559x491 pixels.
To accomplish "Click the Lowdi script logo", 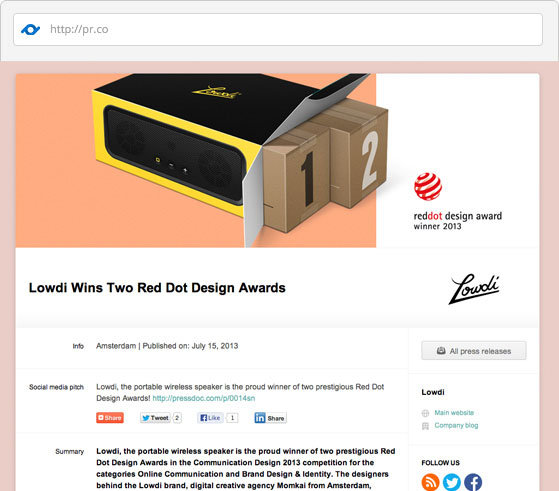I will 474,288.
